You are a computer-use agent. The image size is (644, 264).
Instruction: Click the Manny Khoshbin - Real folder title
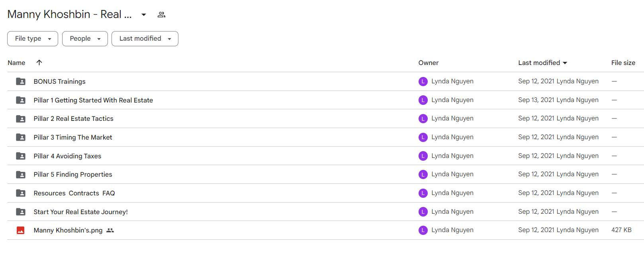[70, 14]
